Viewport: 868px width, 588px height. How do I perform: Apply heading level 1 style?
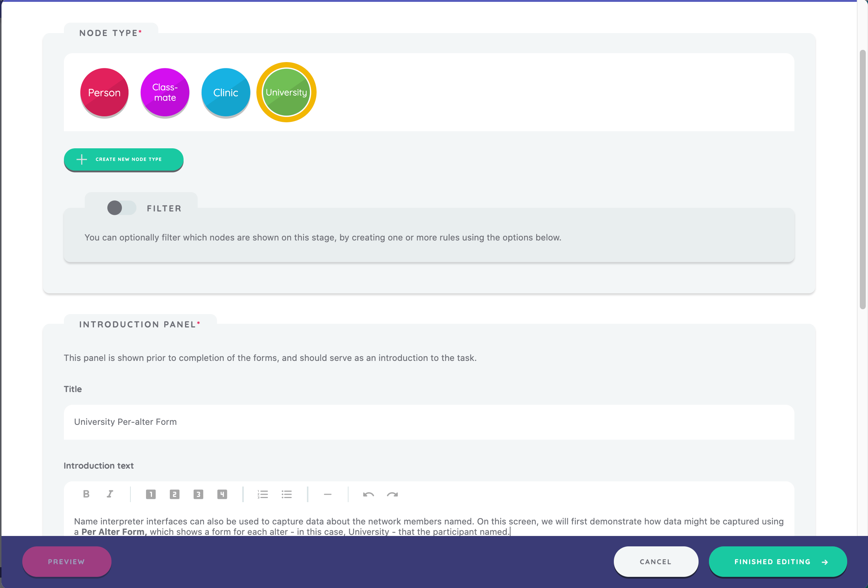point(150,494)
